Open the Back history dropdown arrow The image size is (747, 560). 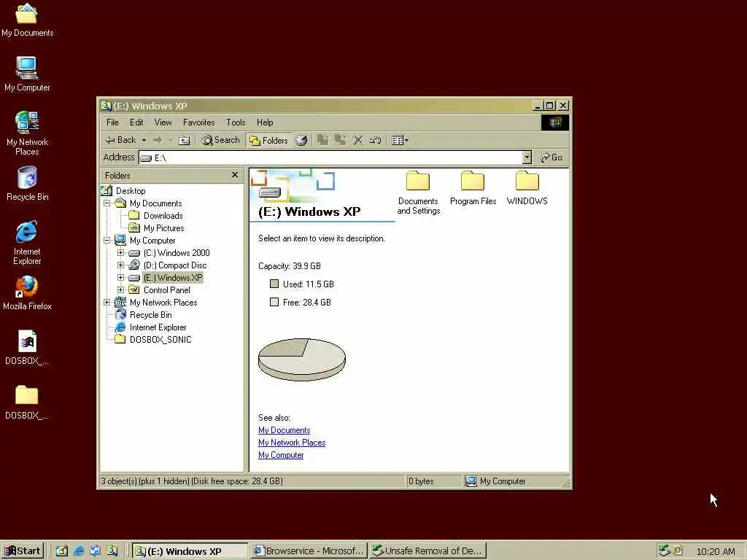[144, 141]
